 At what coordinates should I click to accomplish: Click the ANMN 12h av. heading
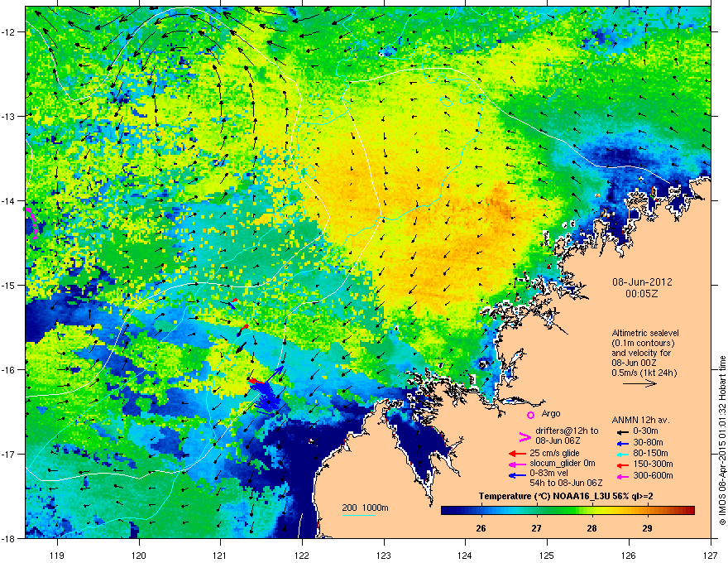640,420
